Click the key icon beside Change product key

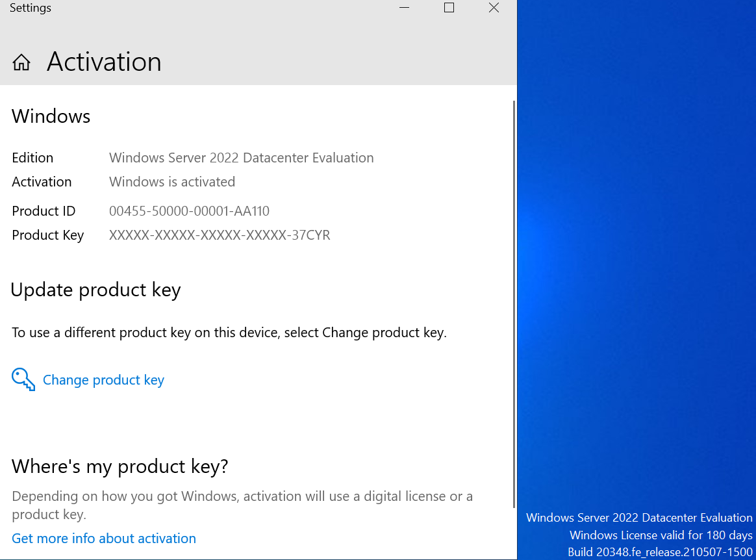[23, 379]
